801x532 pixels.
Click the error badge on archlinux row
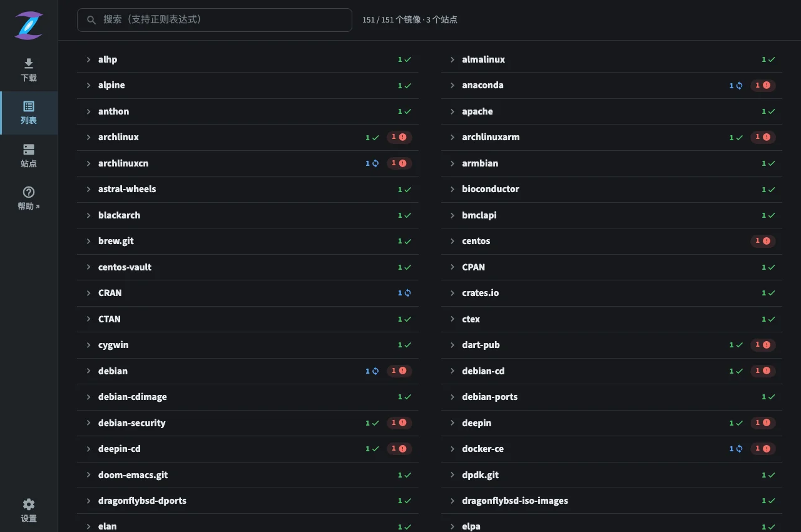399,137
